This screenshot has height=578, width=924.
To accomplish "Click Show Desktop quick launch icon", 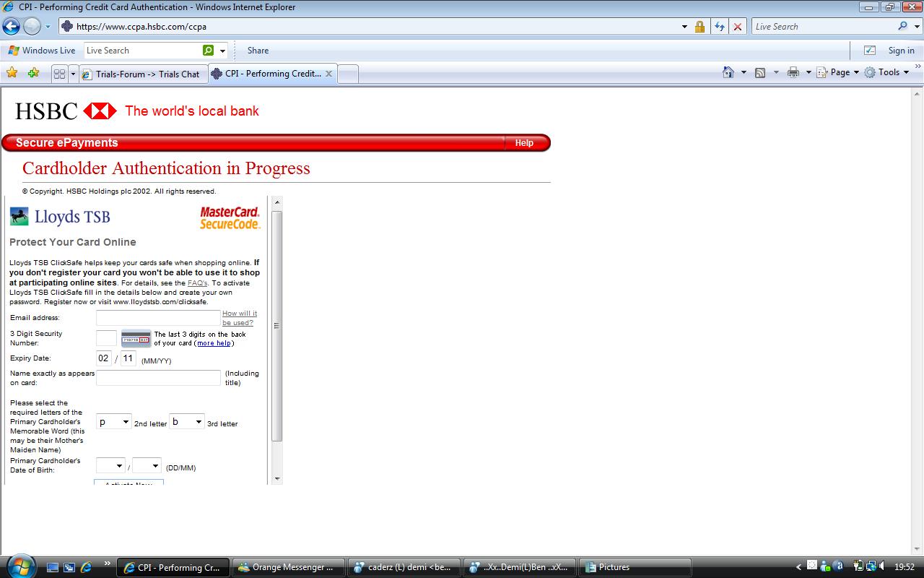I will [53, 567].
